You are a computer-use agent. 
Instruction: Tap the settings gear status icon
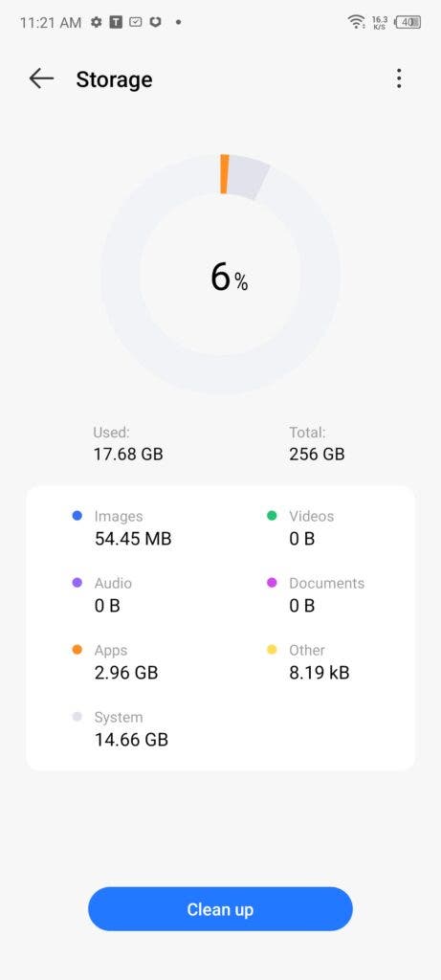click(x=96, y=23)
